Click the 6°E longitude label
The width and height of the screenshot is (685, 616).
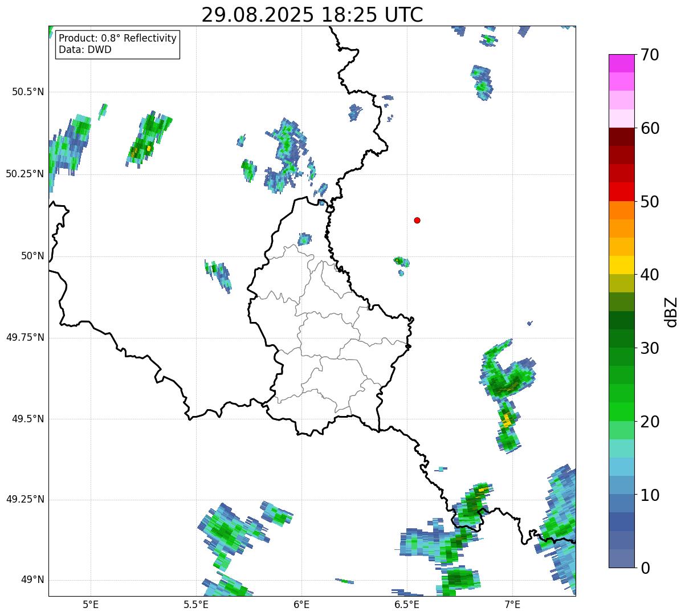301,604
